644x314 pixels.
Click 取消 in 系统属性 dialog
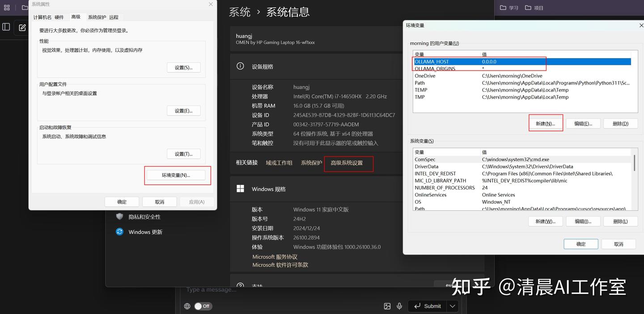160,202
